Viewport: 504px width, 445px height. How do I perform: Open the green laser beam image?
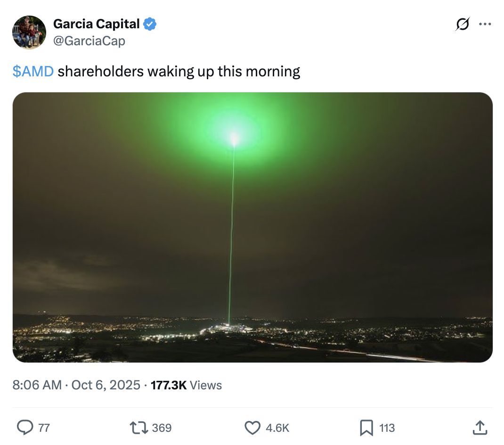pyautogui.click(x=252, y=227)
